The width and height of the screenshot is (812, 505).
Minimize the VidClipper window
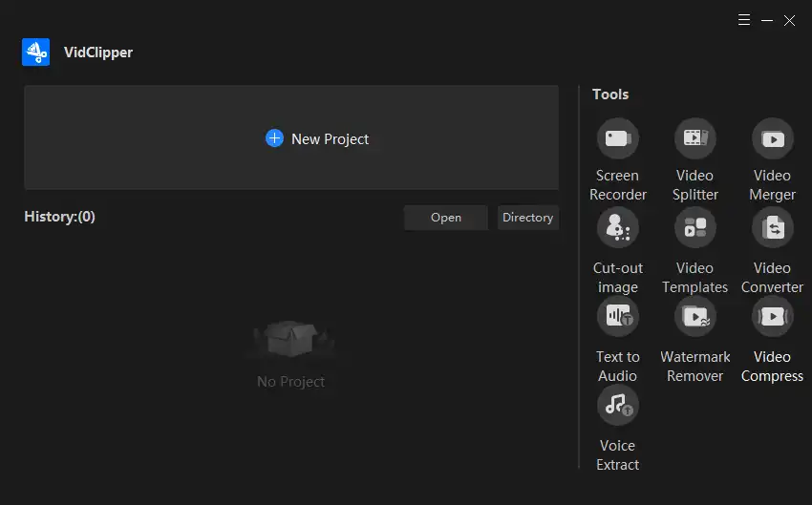(x=767, y=20)
